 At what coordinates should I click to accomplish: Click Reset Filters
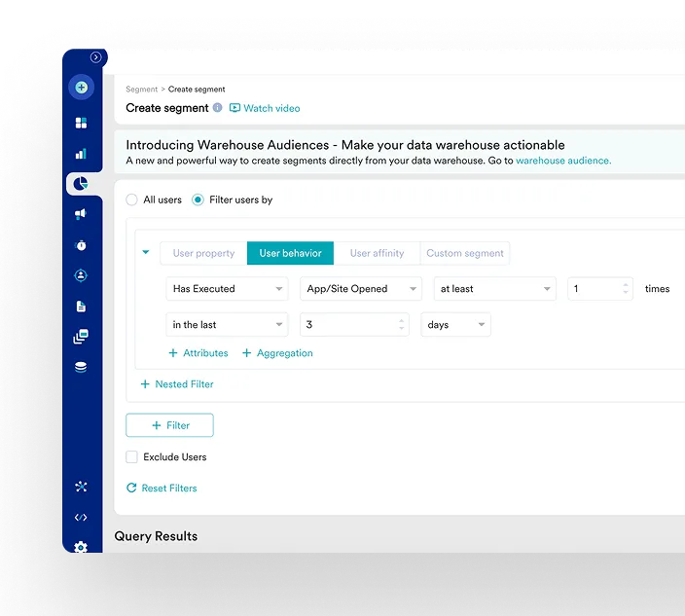(x=162, y=488)
